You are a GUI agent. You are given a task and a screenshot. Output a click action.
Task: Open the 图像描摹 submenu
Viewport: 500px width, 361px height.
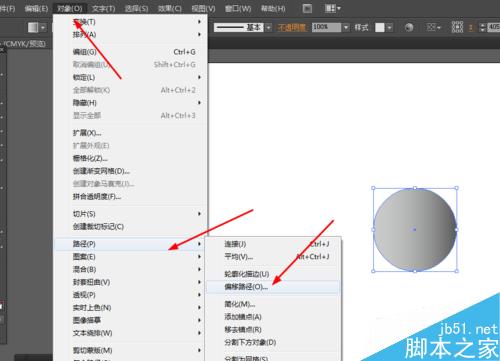130,320
